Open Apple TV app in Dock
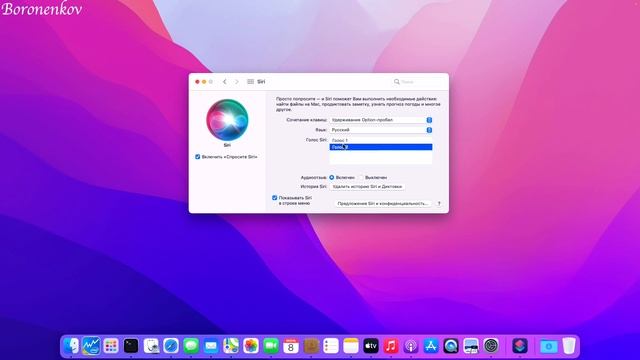 pyautogui.click(x=371, y=346)
